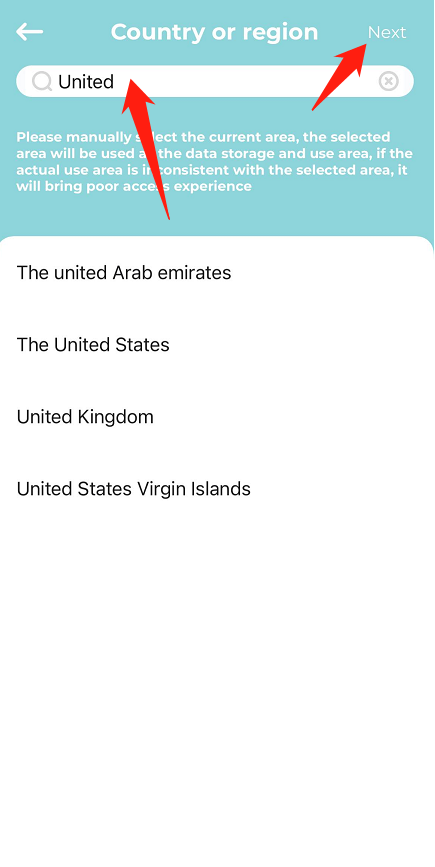
Task: Return to previous screen via back arrow
Action: pyautogui.click(x=29, y=32)
